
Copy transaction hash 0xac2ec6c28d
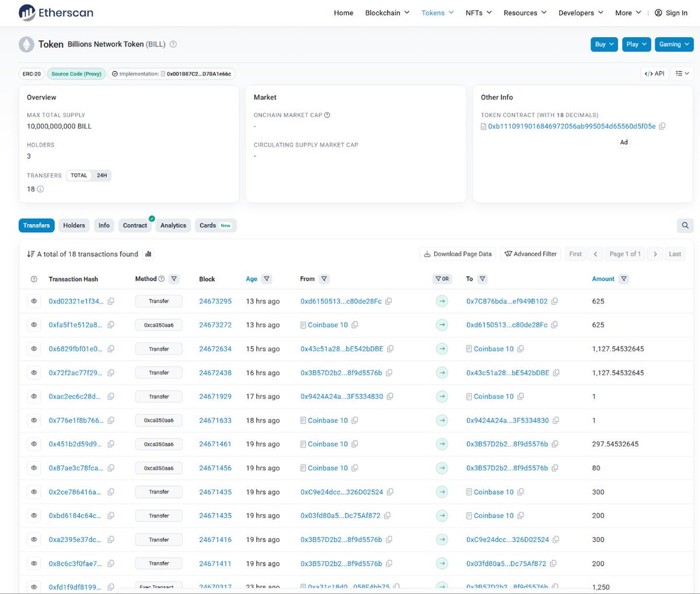[x=111, y=396]
